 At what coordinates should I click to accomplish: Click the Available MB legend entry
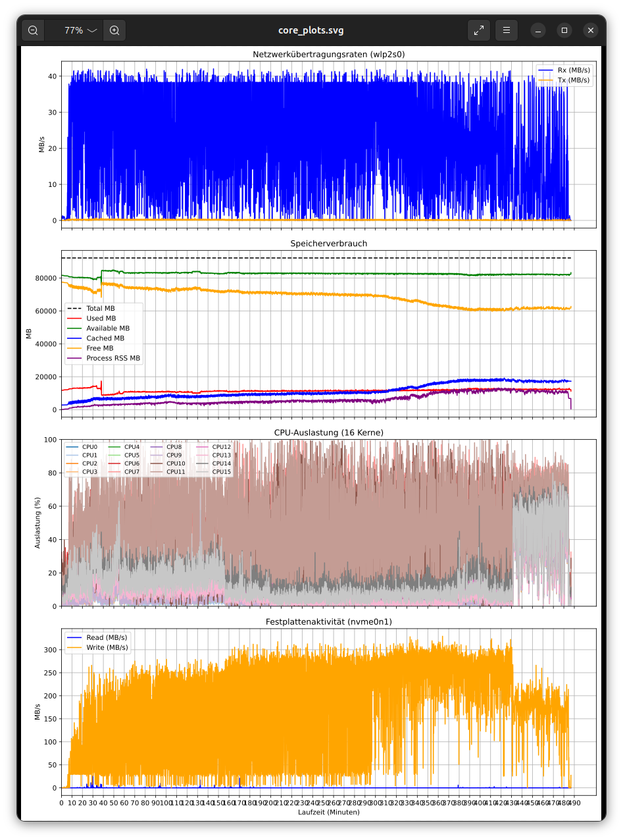click(99, 328)
